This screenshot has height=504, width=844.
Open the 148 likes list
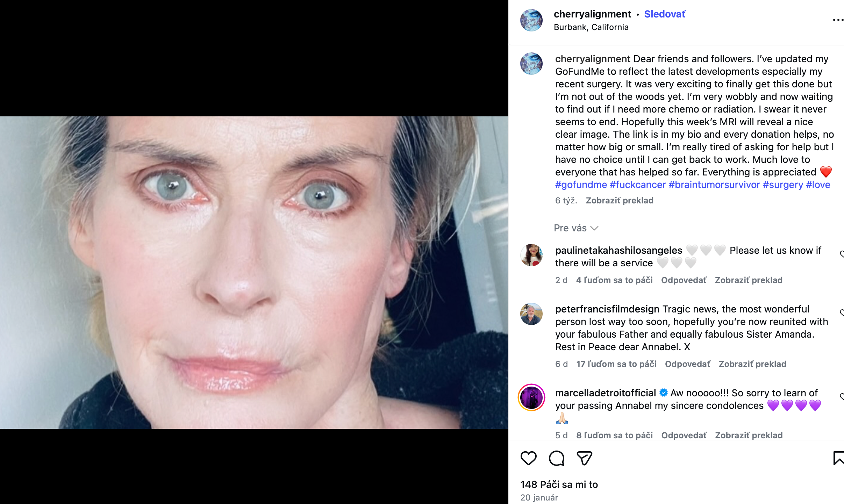[559, 484]
